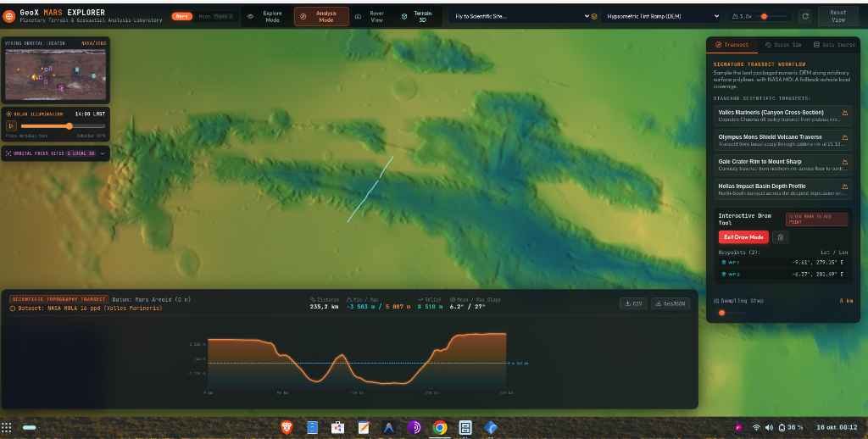Click NASA/USGS label on locator panel
Image resolution: width=868 pixels, height=439 pixels.
[x=93, y=43]
